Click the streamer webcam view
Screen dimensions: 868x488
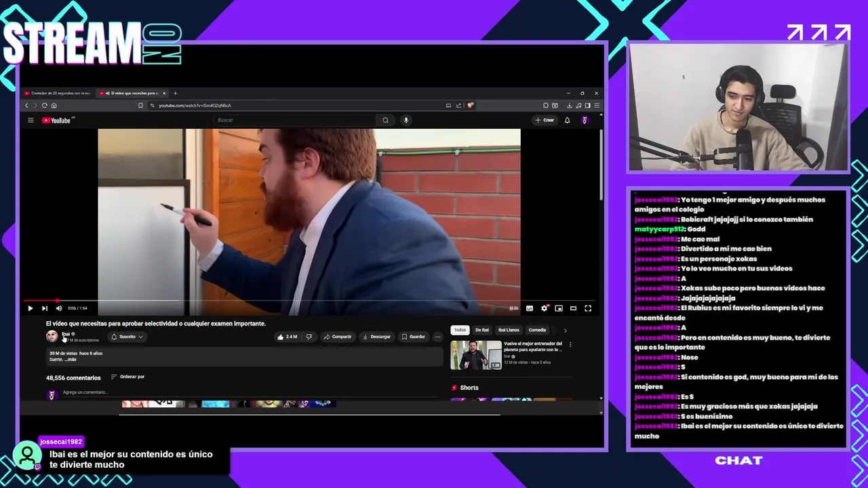point(738,107)
